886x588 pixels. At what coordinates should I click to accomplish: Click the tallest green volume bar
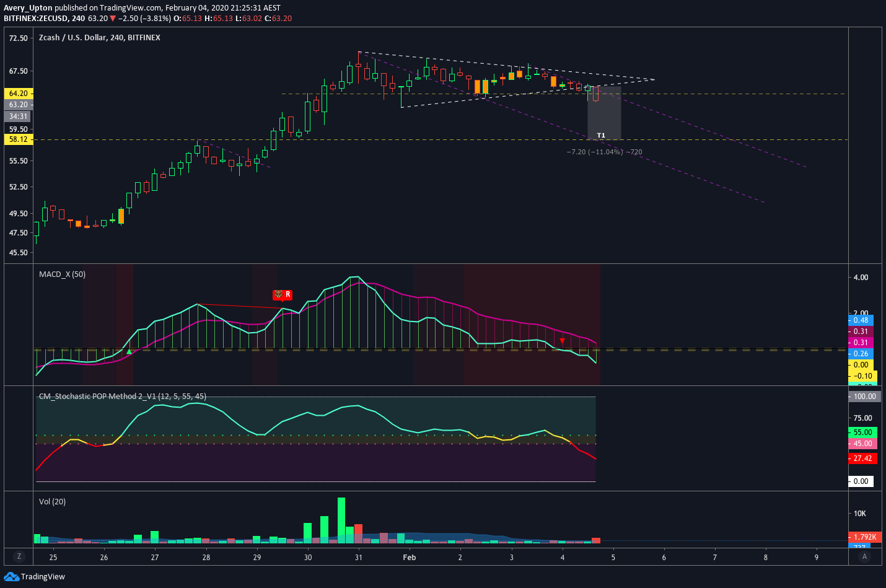(341, 520)
